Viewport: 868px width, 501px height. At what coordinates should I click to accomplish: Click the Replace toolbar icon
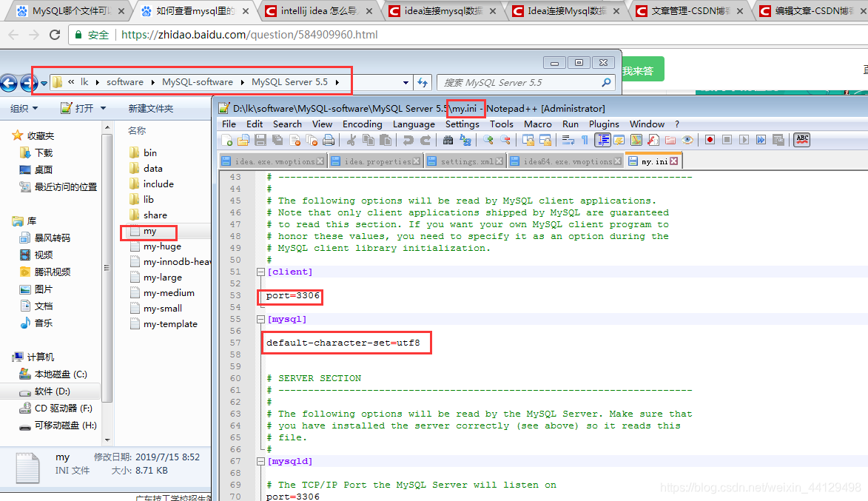click(x=465, y=140)
